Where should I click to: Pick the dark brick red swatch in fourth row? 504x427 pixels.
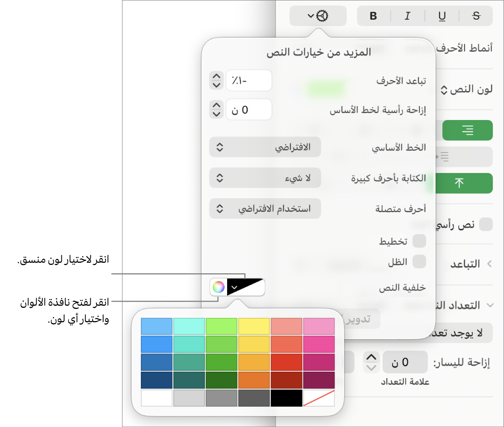(287, 380)
